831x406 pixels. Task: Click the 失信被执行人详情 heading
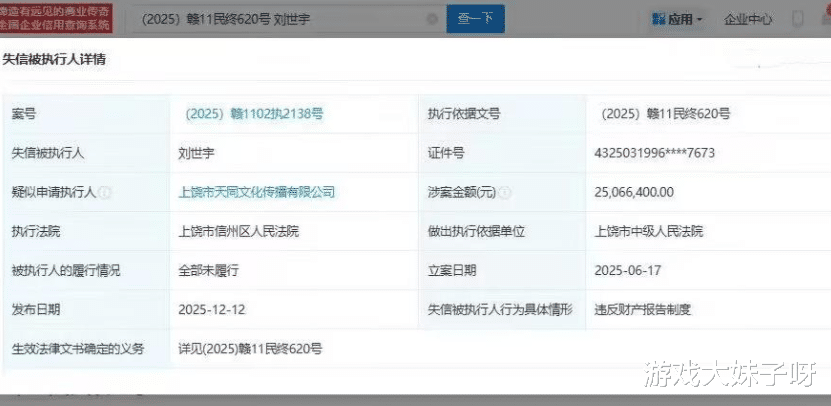tap(54, 59)
